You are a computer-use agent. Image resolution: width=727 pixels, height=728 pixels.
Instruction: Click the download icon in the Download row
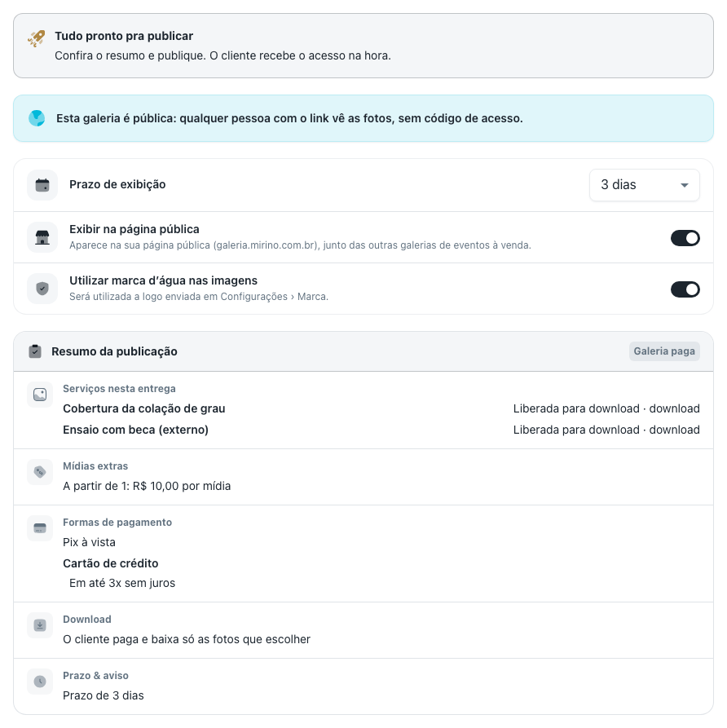pos(40,625)
